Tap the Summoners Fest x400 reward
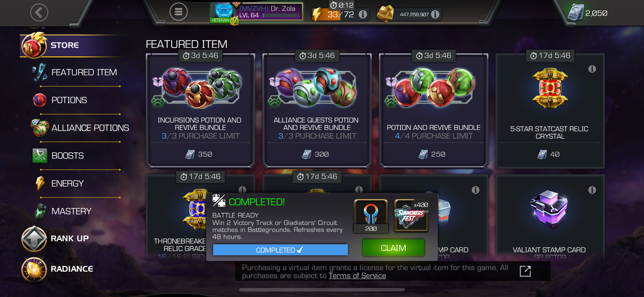644x297 pixels. click(411, 216)
